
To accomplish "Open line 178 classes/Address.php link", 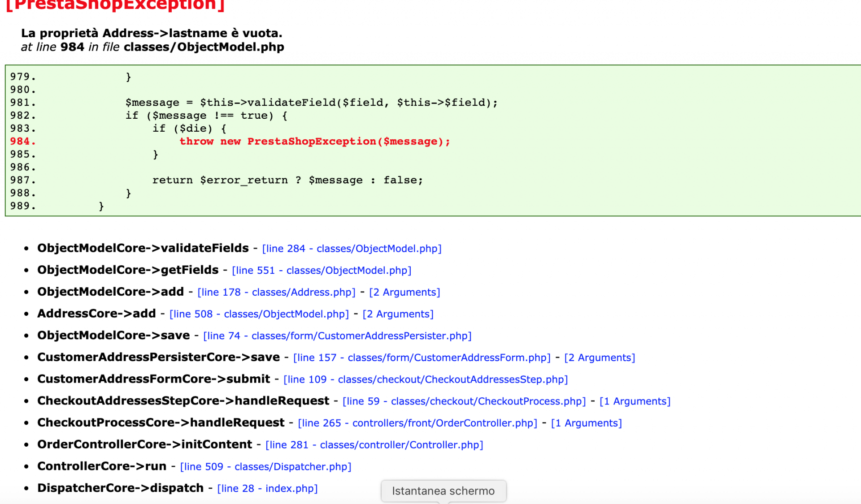I will pos(276,292).
